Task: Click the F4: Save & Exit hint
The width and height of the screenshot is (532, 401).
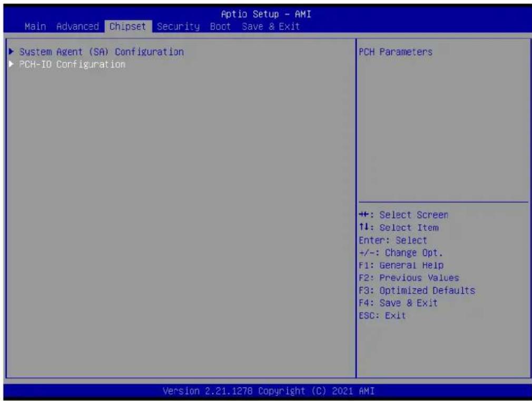Action: point(398,303)
